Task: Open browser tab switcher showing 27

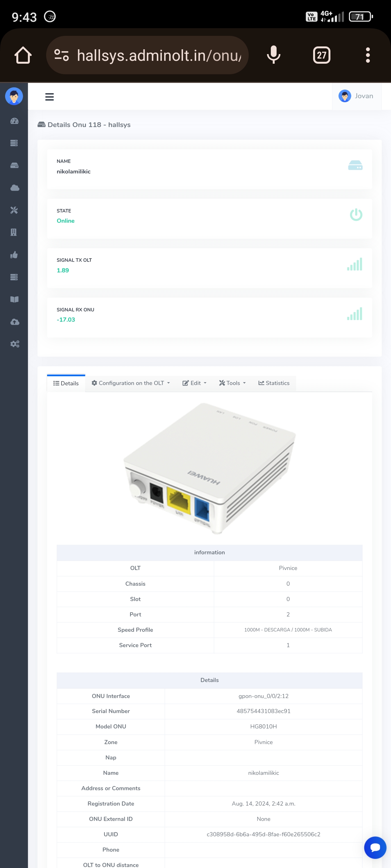Action: [321, 55]
